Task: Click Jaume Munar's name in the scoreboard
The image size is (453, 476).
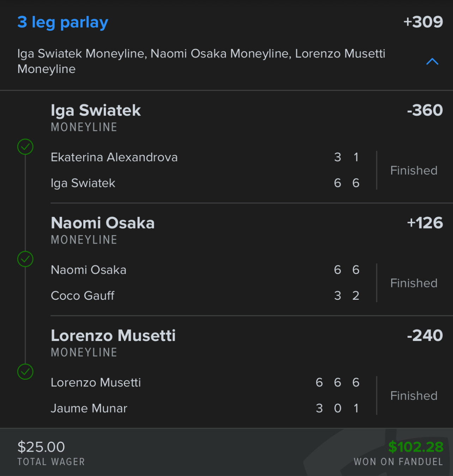Action: [x=89, y=408]
